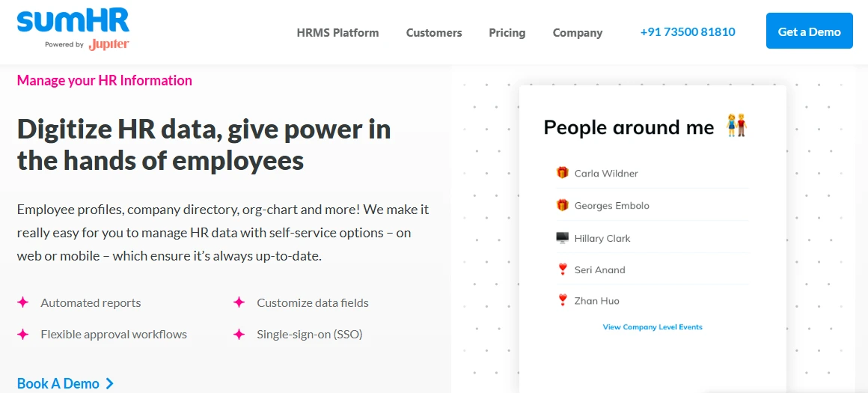Open the Company menu
The image size is (868, 393).
tap(578, 33)
